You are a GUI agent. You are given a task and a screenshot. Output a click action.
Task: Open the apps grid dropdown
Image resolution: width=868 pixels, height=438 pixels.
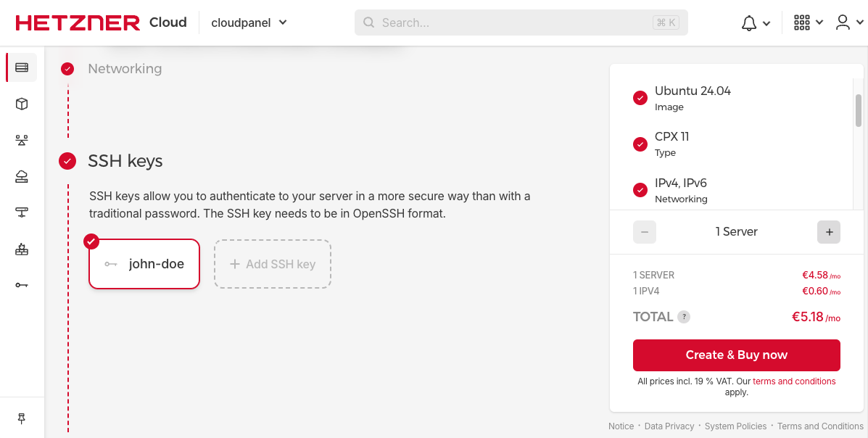808,22
